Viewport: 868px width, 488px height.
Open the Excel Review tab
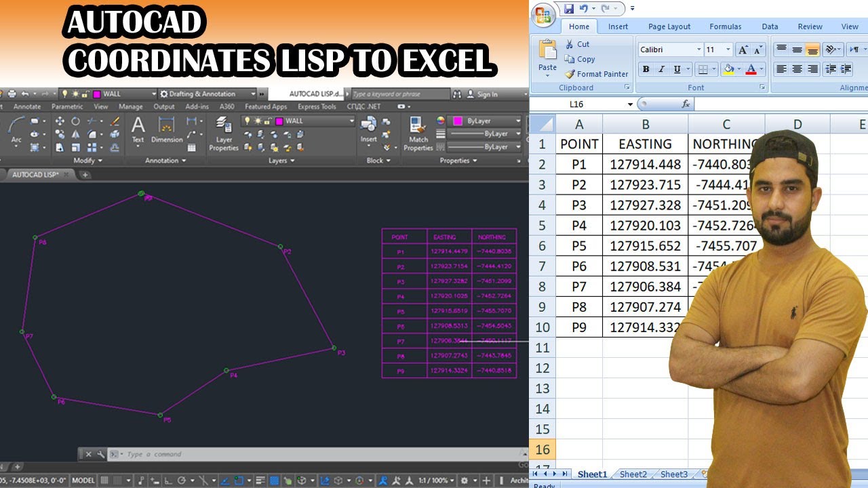[810, 26]
